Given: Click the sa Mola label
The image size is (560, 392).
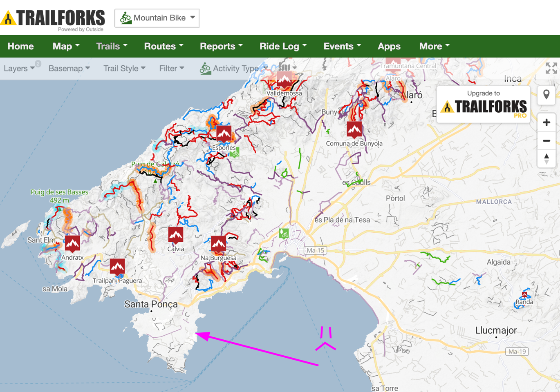Looking at the screenshot, I should (55, 289).
